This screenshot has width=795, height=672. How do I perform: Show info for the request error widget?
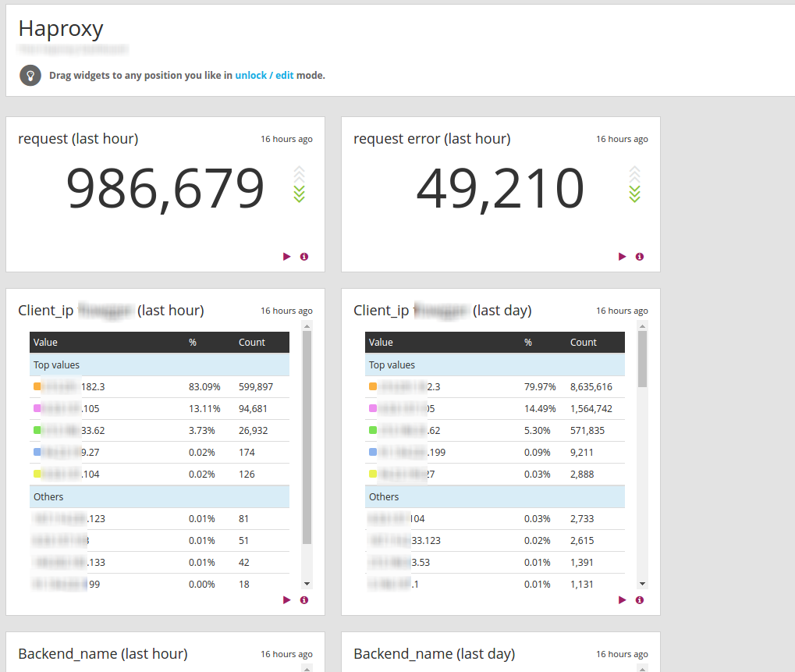coord(640,256)
